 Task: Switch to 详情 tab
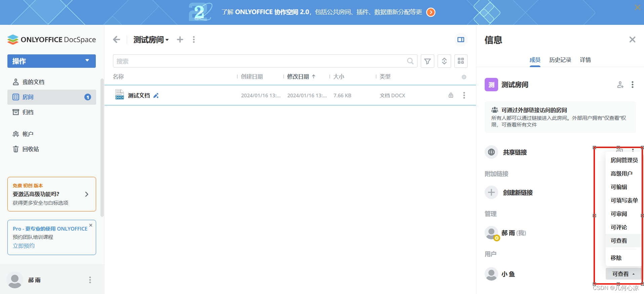coord(586,60)
